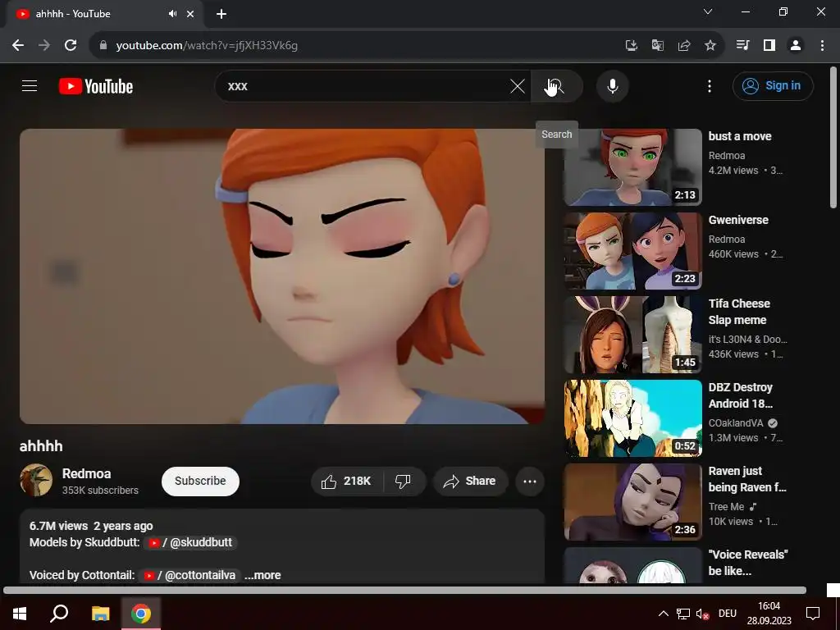Open the Chrome profile icon
The image size is (840, 630).
[796, 46]
